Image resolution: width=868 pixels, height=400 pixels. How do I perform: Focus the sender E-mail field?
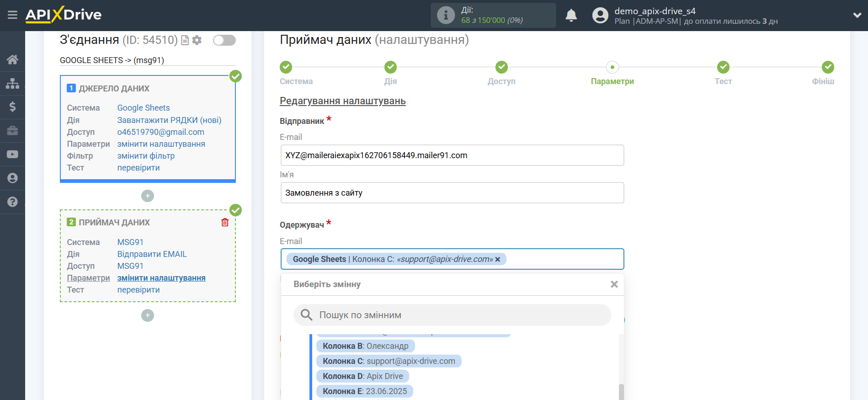pos(452,155)
